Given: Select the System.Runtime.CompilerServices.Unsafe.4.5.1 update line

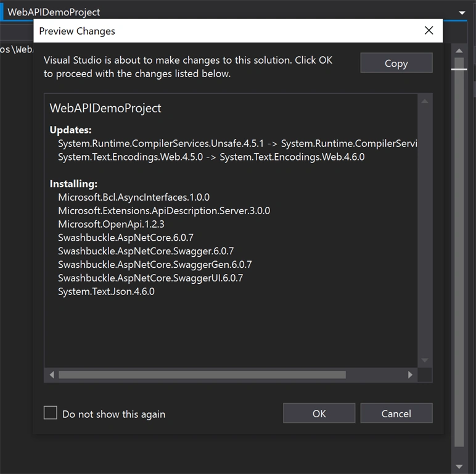Looking at the screenshot, I should pos(237,143).
